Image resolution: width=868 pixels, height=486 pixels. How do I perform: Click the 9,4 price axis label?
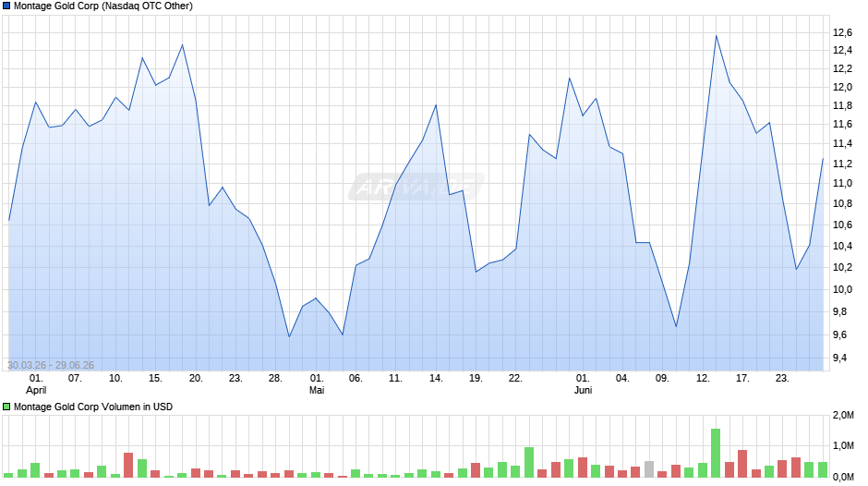pyautogui.click(x=839, y=358)
